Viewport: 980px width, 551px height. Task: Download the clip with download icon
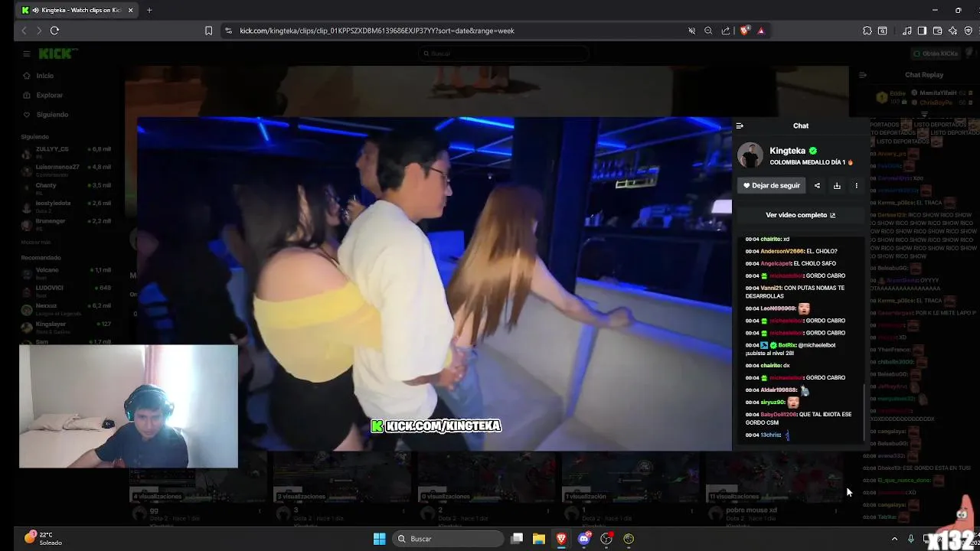pos(837,185)
